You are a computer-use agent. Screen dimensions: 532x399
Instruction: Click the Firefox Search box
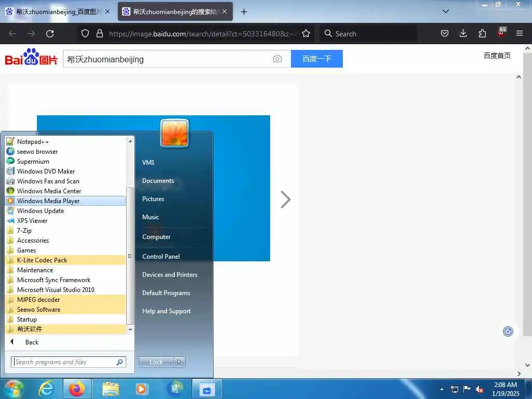[x=368, y=34]
